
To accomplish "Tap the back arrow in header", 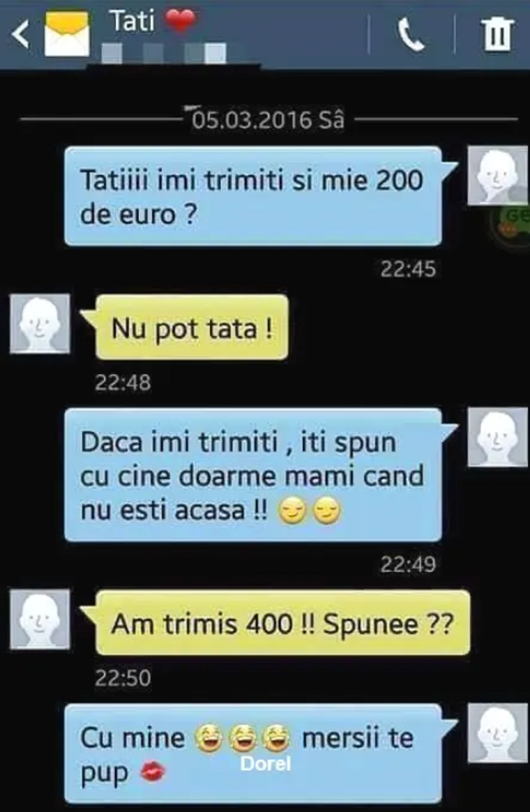I will (20, 34).
